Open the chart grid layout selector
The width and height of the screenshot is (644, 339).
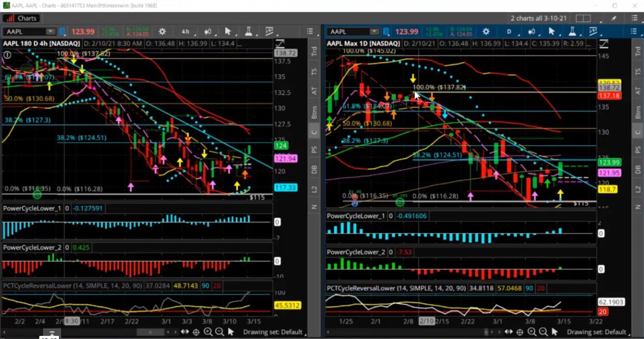pos(583,19)
